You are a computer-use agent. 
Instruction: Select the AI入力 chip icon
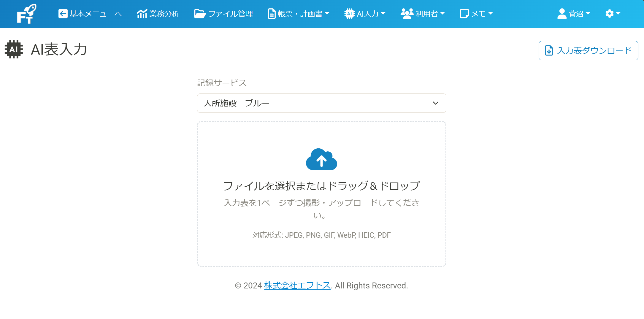tap(349, 13)
